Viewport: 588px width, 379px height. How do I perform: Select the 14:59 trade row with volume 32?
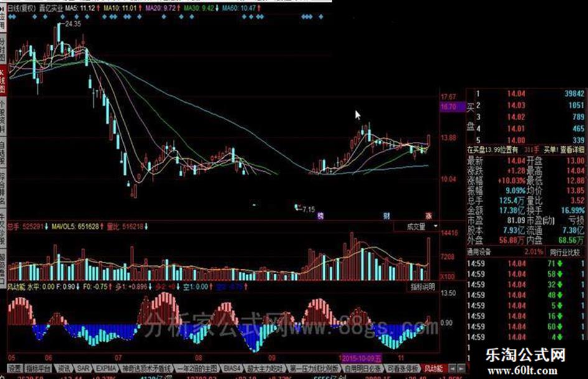pyautogui.click(x=526, y=284)
